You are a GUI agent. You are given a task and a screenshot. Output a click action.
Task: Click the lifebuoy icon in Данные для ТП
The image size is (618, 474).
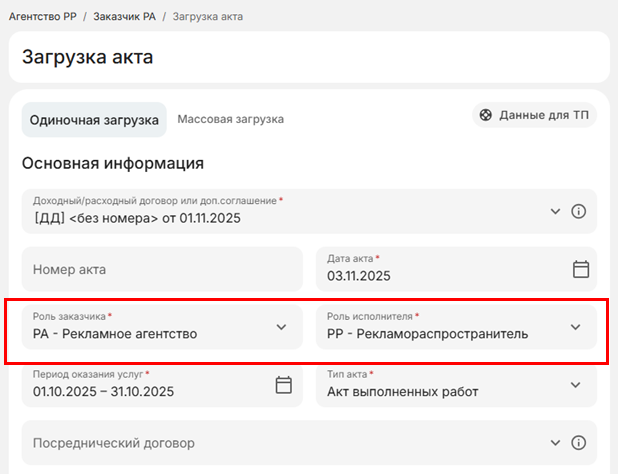486,115
